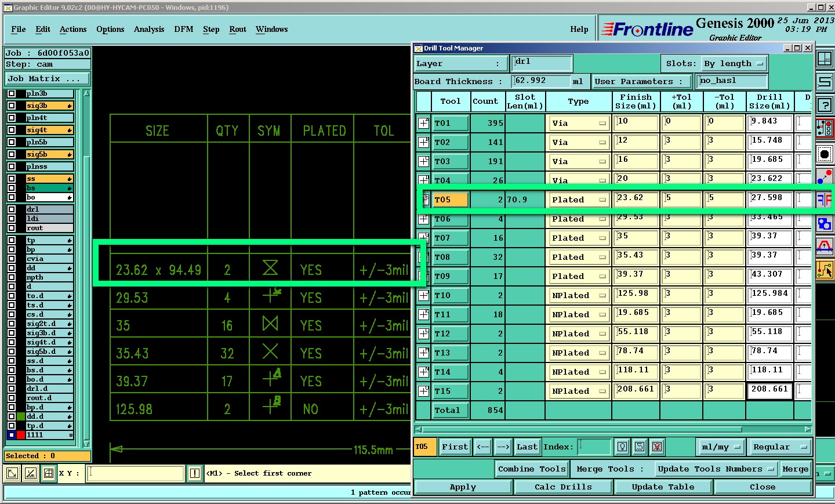Click the X Y coordinate input field
835x504 pixels.
136,473
